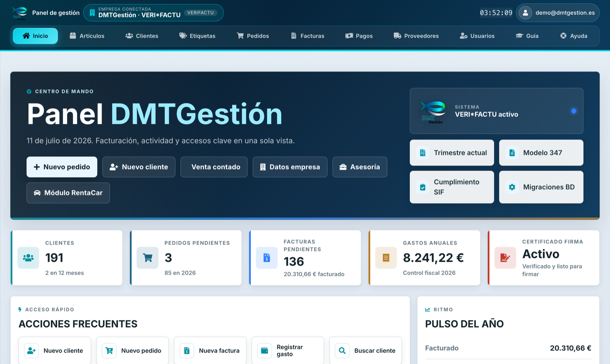The image size is (610, 364).
Task: Click the 'VERI*FACTU activo' system text
Action: tap(486, 114)
